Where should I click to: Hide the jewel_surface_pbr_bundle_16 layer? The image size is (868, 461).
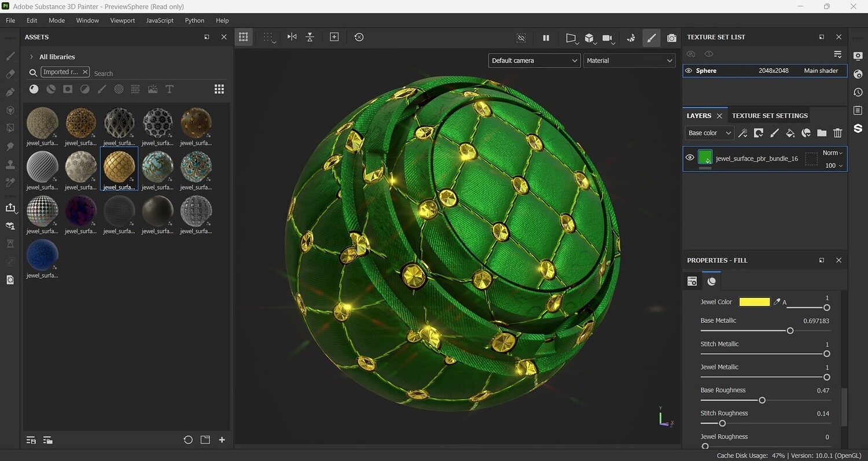(690, 157)
